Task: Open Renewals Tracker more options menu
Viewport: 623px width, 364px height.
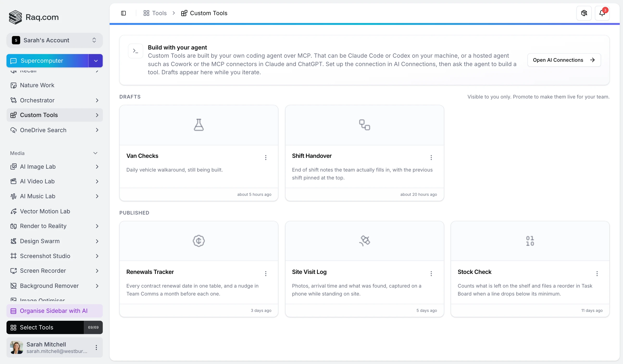Action: tap(266, 274)
